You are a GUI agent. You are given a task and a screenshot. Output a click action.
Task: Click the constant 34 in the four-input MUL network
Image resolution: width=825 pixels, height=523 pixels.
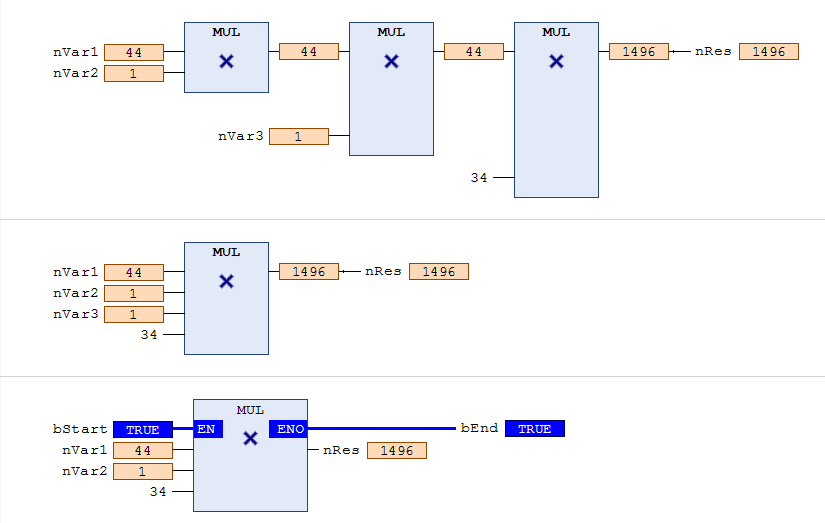(x=149, y=335)
